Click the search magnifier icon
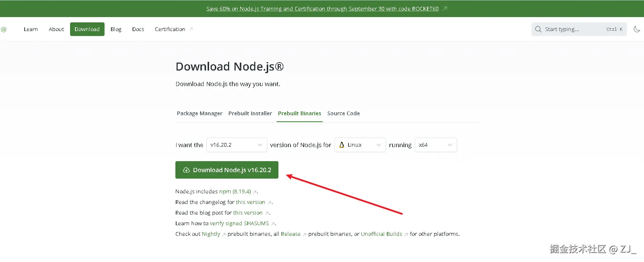The width and height of the screenshot is (644, 262). click(538, 29)
